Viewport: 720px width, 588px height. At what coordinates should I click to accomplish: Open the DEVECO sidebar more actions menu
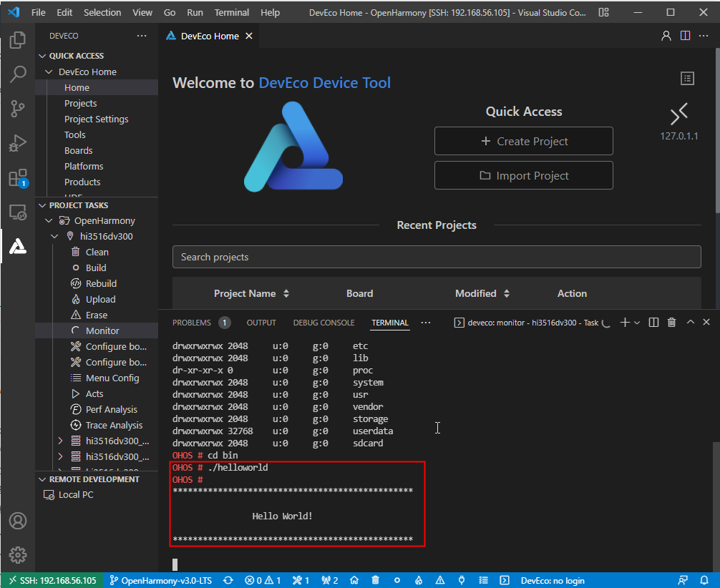click(142, 36)
